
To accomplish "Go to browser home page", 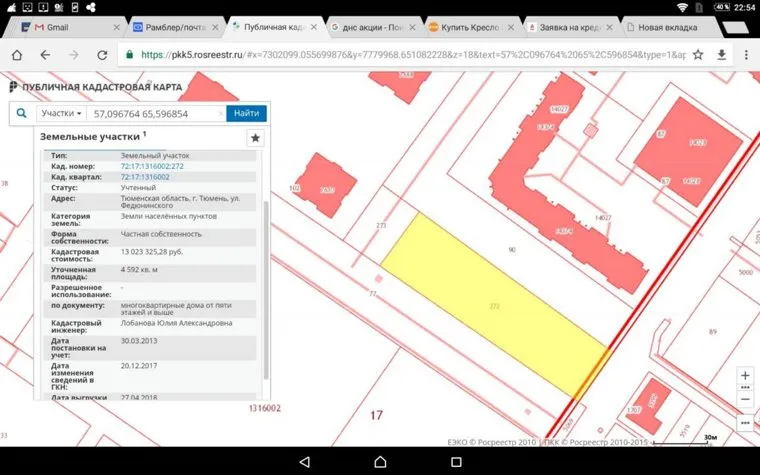I will coord(17,54).
